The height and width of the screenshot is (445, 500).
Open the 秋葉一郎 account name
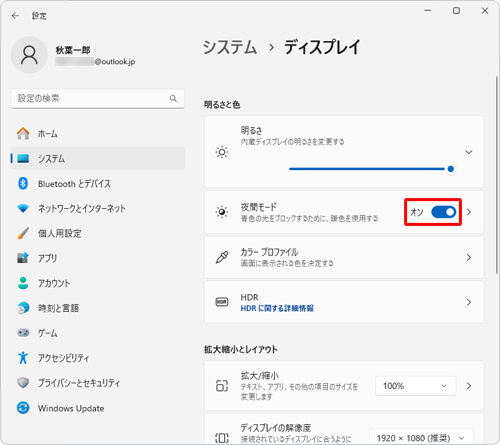[73, 50]
